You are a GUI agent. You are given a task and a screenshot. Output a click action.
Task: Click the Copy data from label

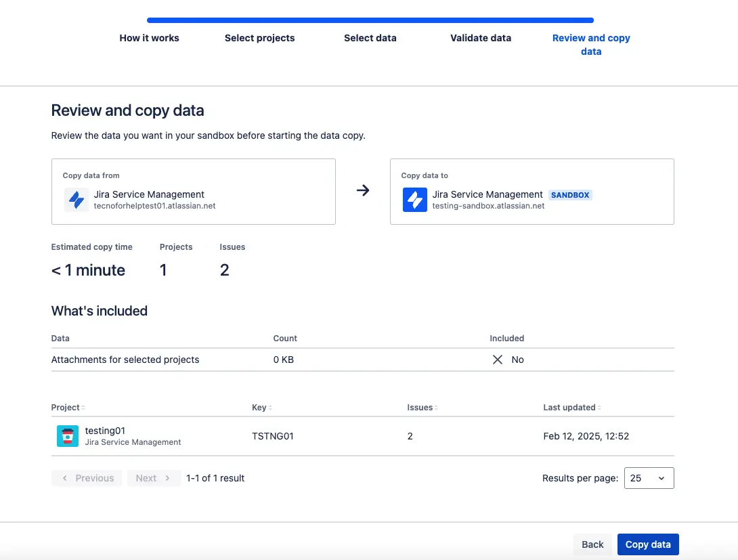pyautogui.click(x=91, y=175)
